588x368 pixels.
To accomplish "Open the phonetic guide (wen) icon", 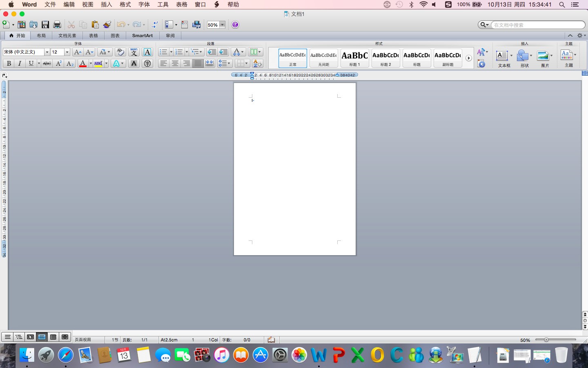I will (134, 52).
